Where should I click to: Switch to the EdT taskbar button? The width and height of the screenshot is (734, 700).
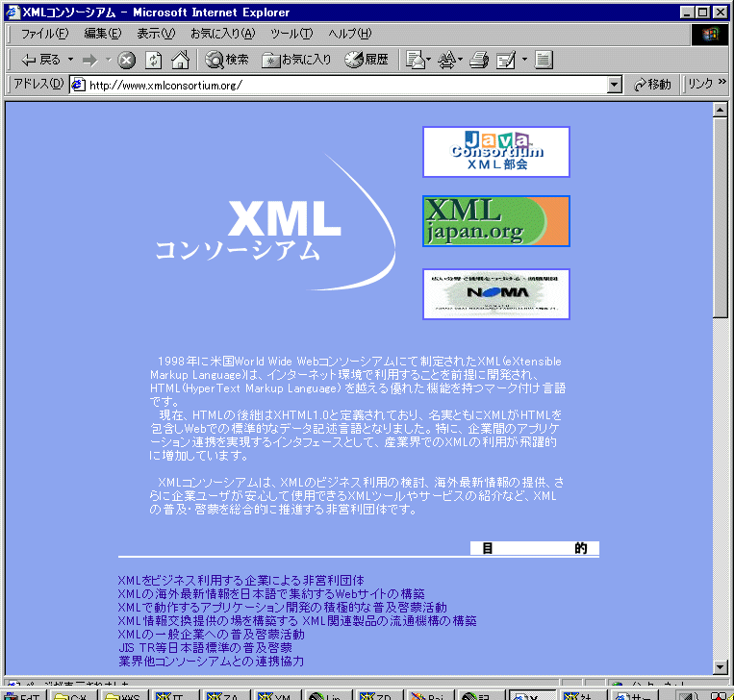22,695
